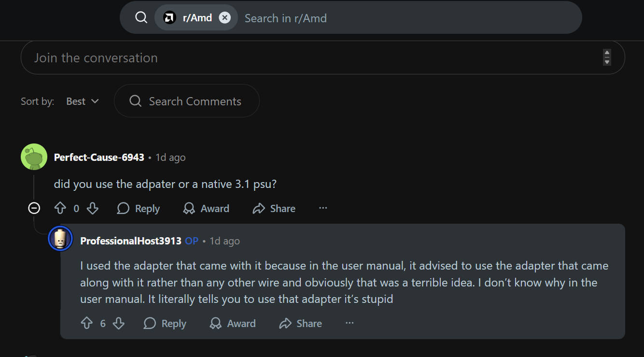The height and width of the screenshot is (357, 644).
Task: Open the Sort by Best dropdown
Action: tap(82, 101)
